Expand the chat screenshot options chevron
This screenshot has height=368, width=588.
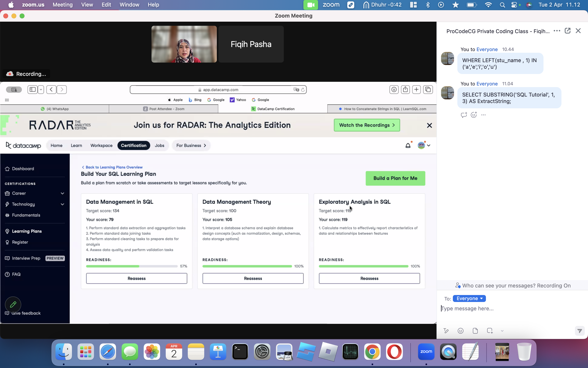[x=502, y=331]
